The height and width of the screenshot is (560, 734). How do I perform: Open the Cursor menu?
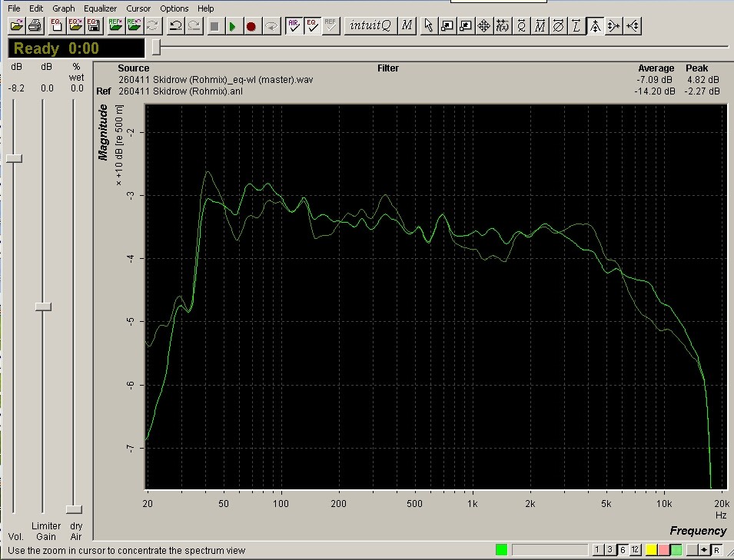[x=138, y=8]
